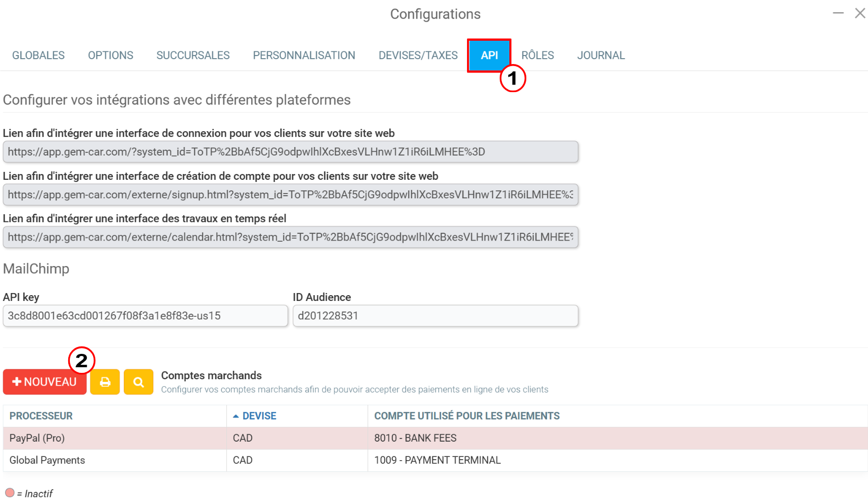Click the MailChimp API key field
The image size is (868, 503).
click(145, 316)
